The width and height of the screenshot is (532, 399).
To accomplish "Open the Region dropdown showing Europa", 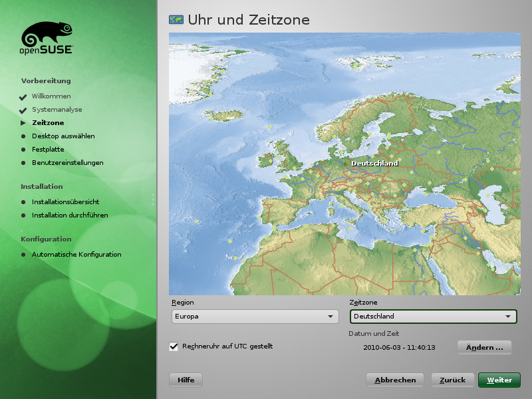I will point(255,317).
